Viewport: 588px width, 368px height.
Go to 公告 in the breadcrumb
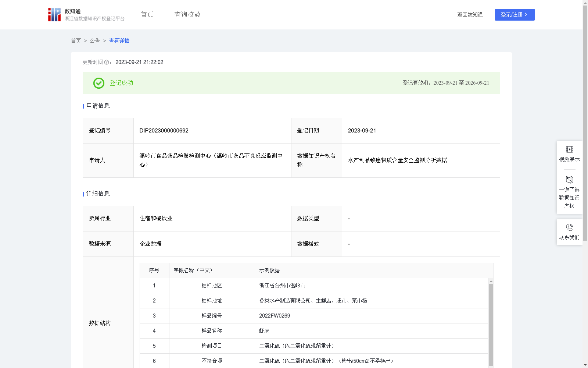coord(95,41)
